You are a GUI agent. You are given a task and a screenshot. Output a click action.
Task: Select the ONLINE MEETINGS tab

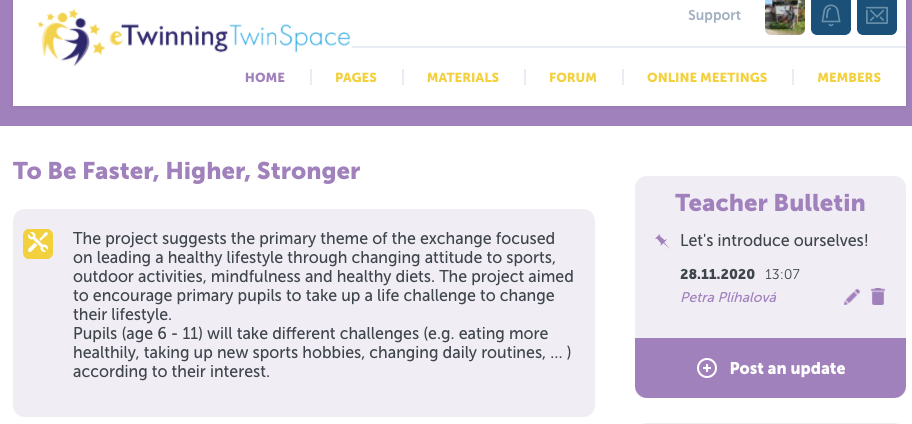pos(707,77)
